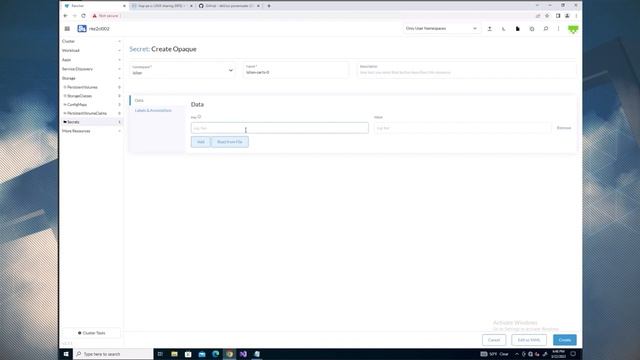Open the kubectl shell icon

[x=504, y=29]
